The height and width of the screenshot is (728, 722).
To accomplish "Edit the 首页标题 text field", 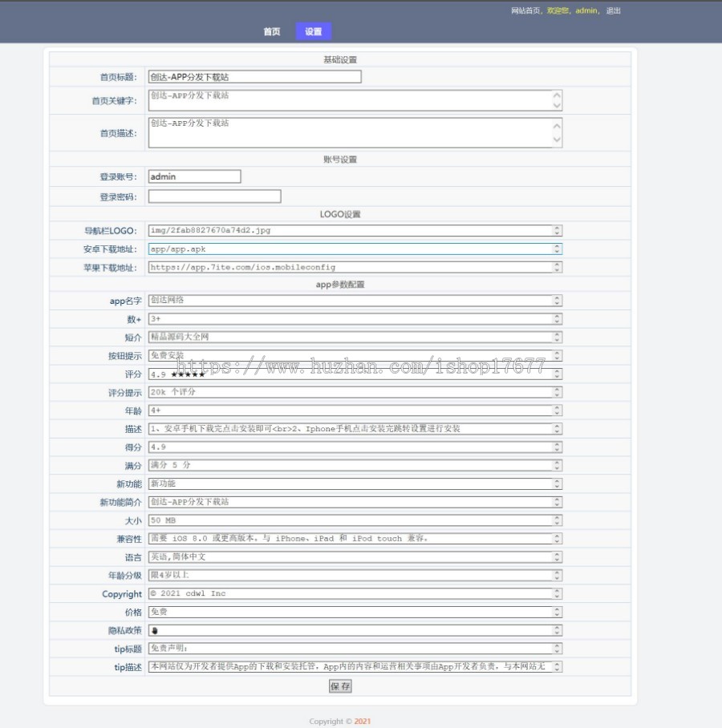I will (254, 77).
